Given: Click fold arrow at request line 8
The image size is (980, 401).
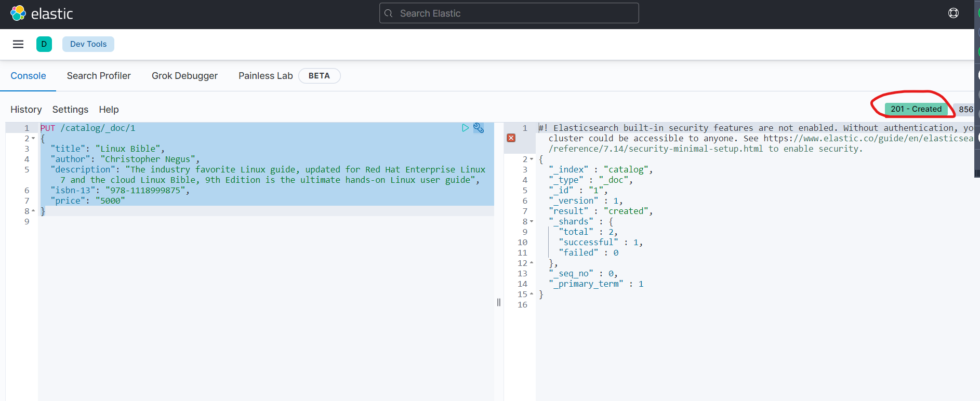Looking at the screenshot, I should 33,211.
